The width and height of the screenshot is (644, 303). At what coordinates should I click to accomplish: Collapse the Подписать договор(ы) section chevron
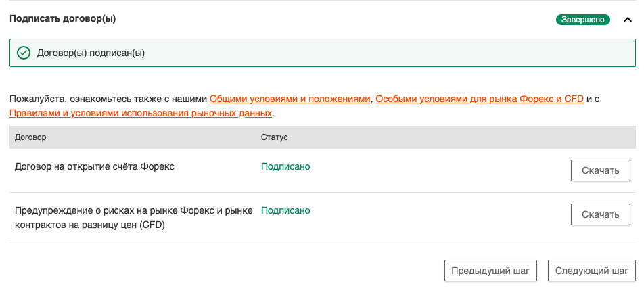(x=626, y=20)
